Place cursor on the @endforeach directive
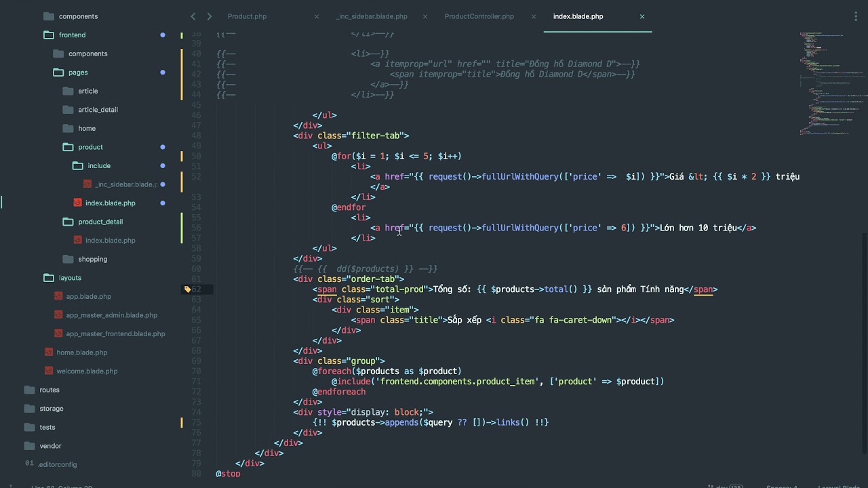Screen dimensions: 868x488 (338, 392)
